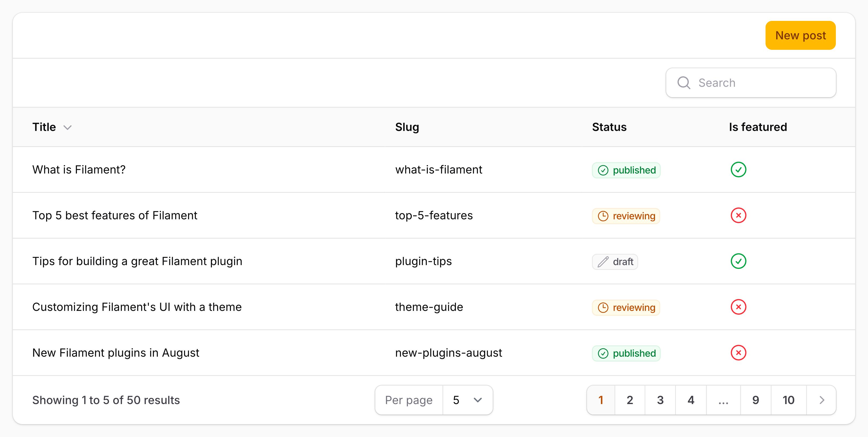This screenshot has width=868, height=437.
Task: Click the not-featured X icon for Top 5 best features
Action: coord(738,215)
